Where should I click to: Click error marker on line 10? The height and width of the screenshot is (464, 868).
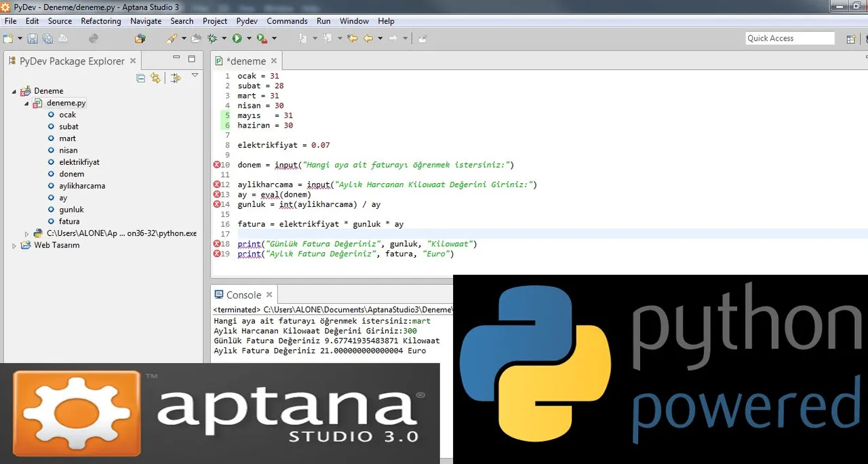point(217,165)
